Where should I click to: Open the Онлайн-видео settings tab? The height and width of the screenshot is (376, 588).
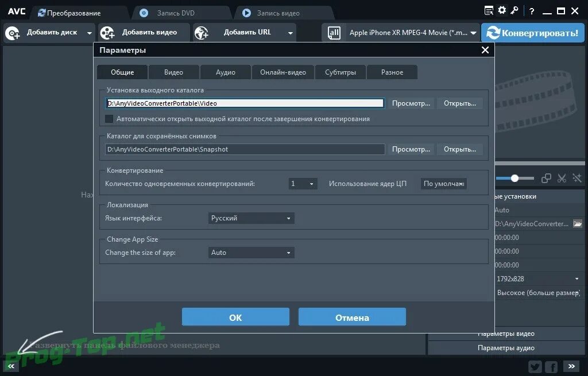(283, 72)
